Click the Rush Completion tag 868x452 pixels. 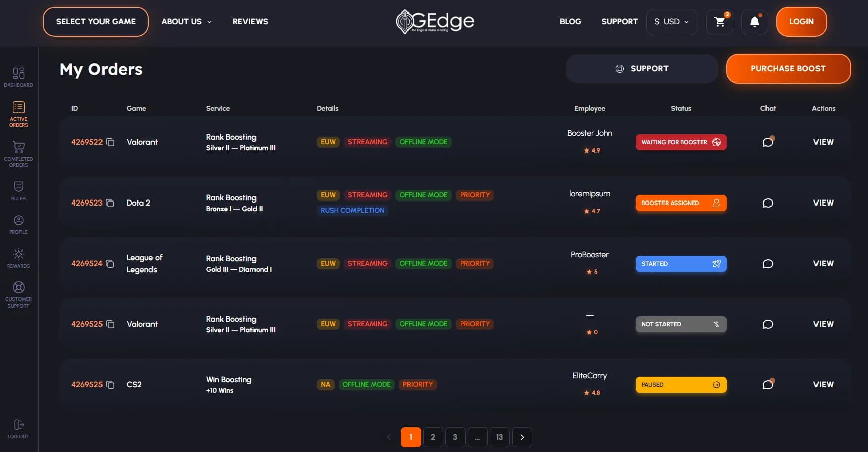pyautogui.click(x=352, y=210)
